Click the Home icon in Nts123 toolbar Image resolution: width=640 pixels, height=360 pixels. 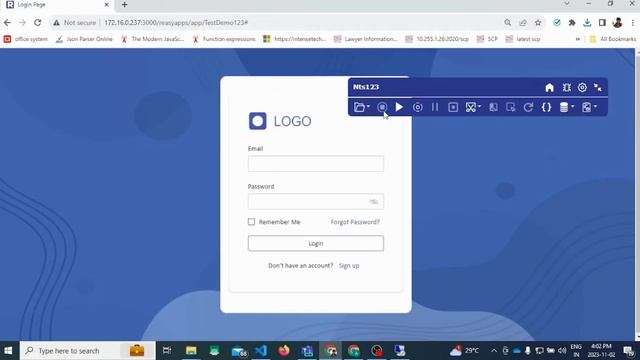pos(549,87)
